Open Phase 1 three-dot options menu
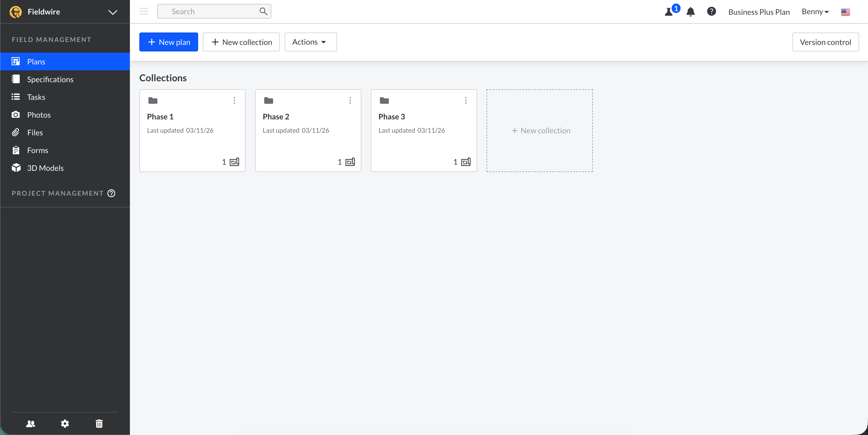This screenshot has width=868, height=435. pyautogui.click(x=234, y=100)
